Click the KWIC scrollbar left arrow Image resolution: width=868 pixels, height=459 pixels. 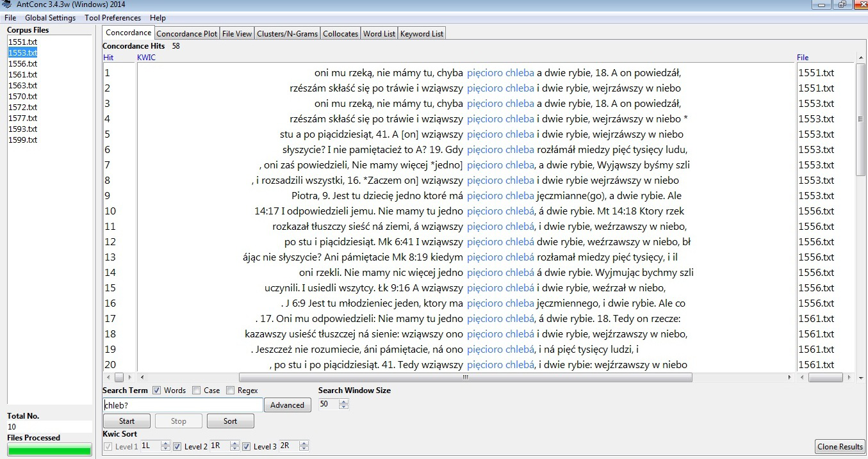142,378
